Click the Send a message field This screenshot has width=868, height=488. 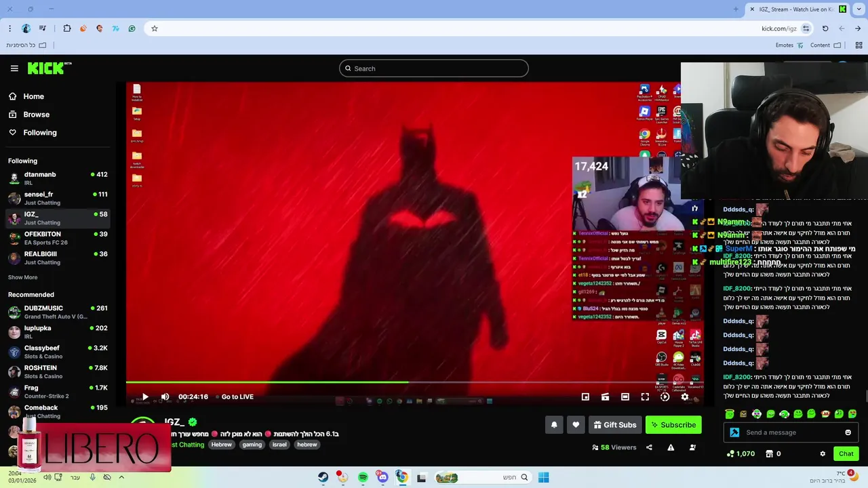791,432
